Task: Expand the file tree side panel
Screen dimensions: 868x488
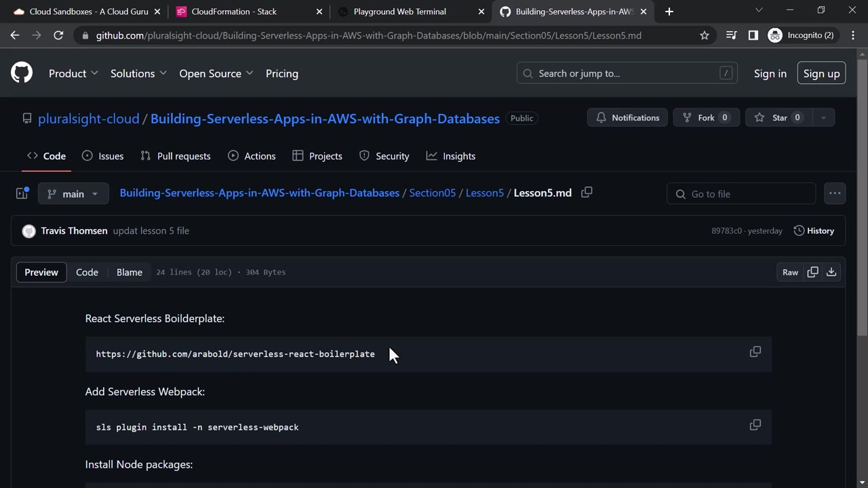Action: 22,193
